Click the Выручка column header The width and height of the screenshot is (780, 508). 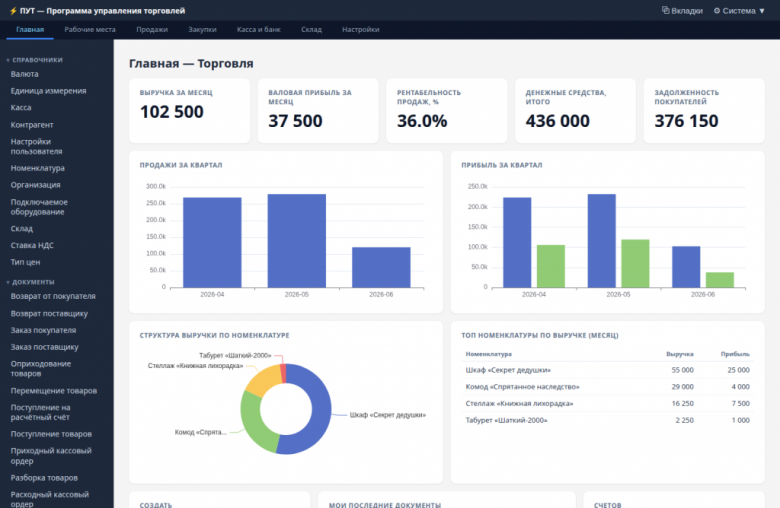(x=680, y=354)
